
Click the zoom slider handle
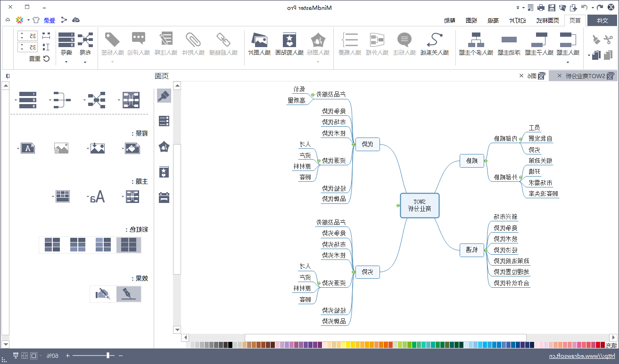(108, 356)
